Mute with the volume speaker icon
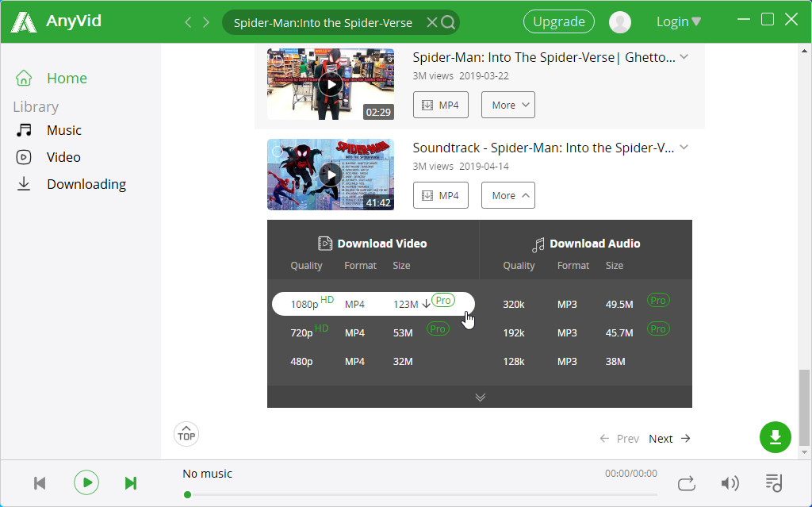 [730, 483]
